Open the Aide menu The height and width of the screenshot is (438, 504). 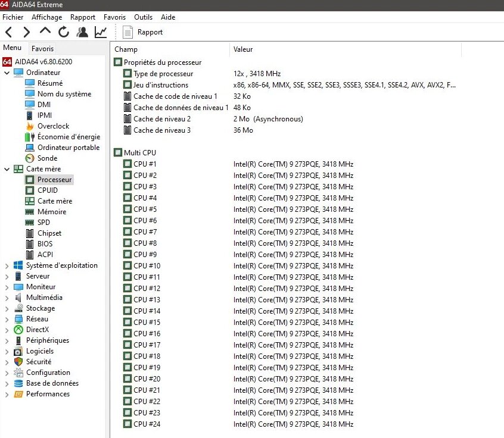[168, 17]
